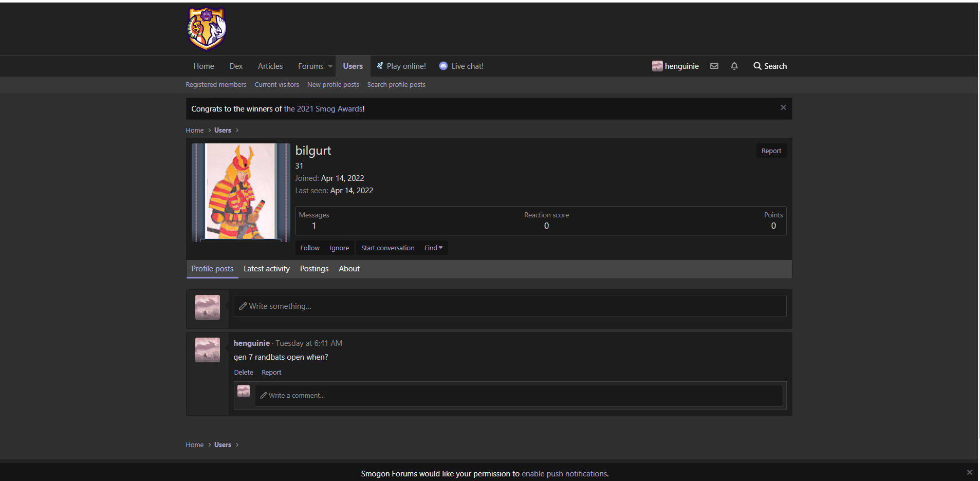Viewport: 980px width, 481px height.
Task: Expand the Forums dropdown arrow
Action: pos(330,66)
